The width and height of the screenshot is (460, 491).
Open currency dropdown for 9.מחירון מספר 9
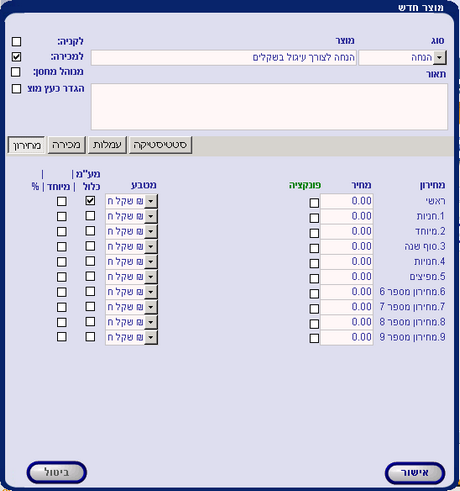[x=151, y=337]
